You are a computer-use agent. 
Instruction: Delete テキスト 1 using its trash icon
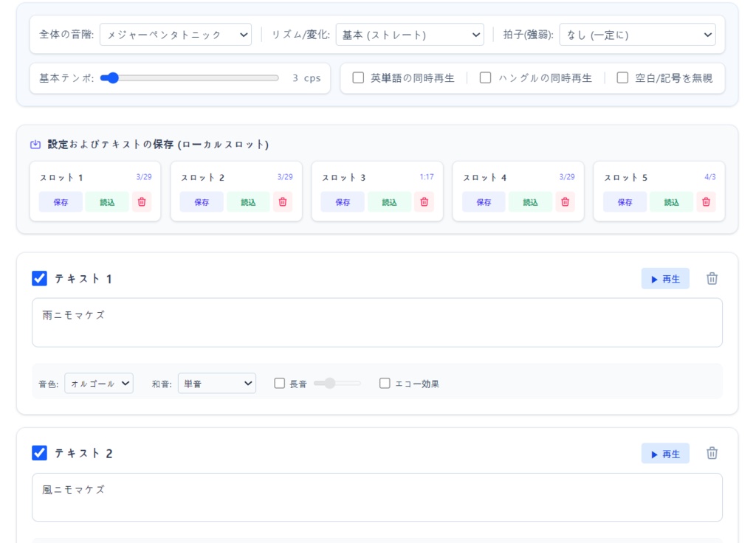[711, 278]
